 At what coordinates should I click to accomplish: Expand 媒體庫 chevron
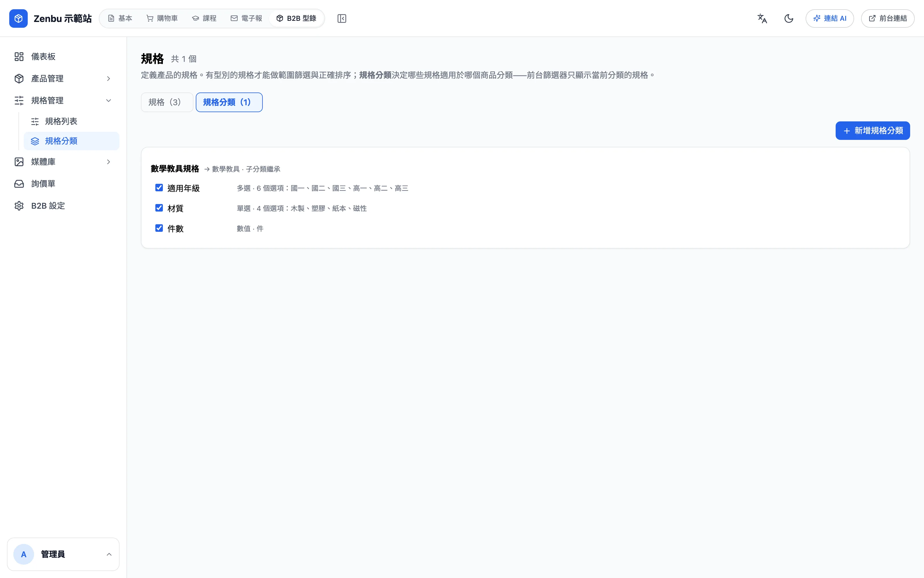[x=109, y=162]
